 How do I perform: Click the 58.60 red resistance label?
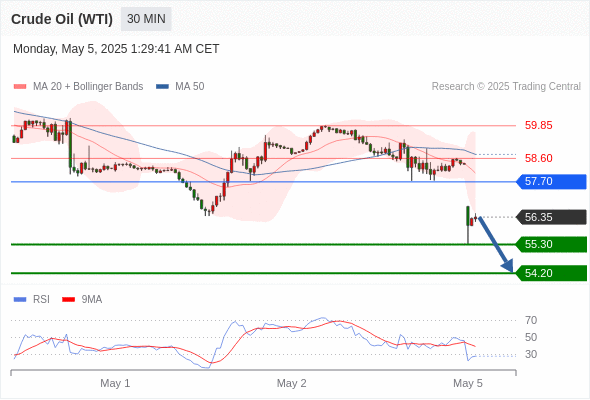pyautogui.click(x=538, y=158)
